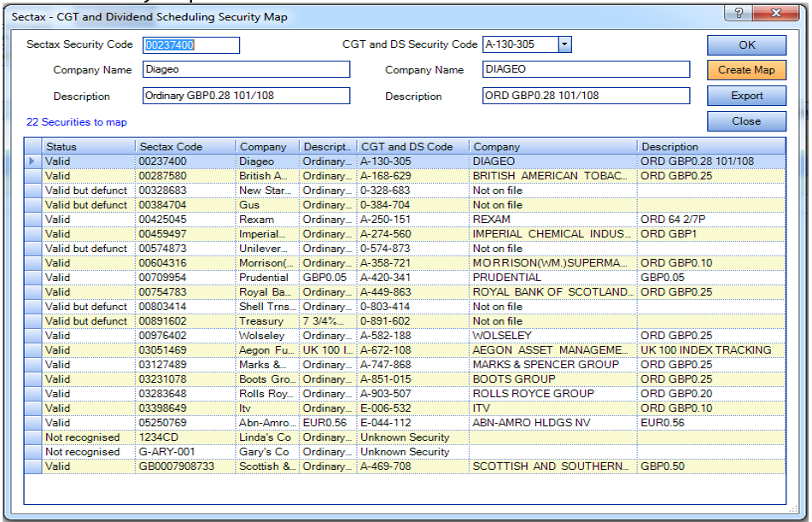The height and width of the screenshot is (522, 812).
Task: Select CGT code A-449-863 cell
Action: [413, 292]
